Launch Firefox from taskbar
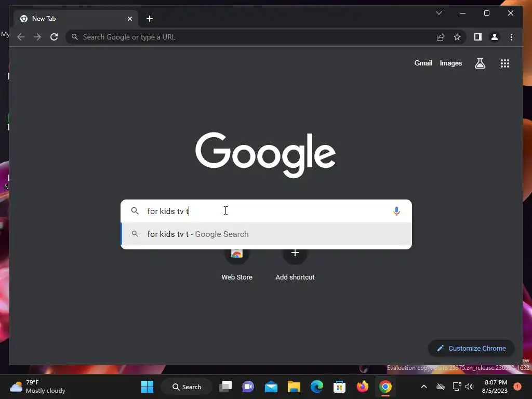This screenshot has height=399, width=532. (362, 387)
